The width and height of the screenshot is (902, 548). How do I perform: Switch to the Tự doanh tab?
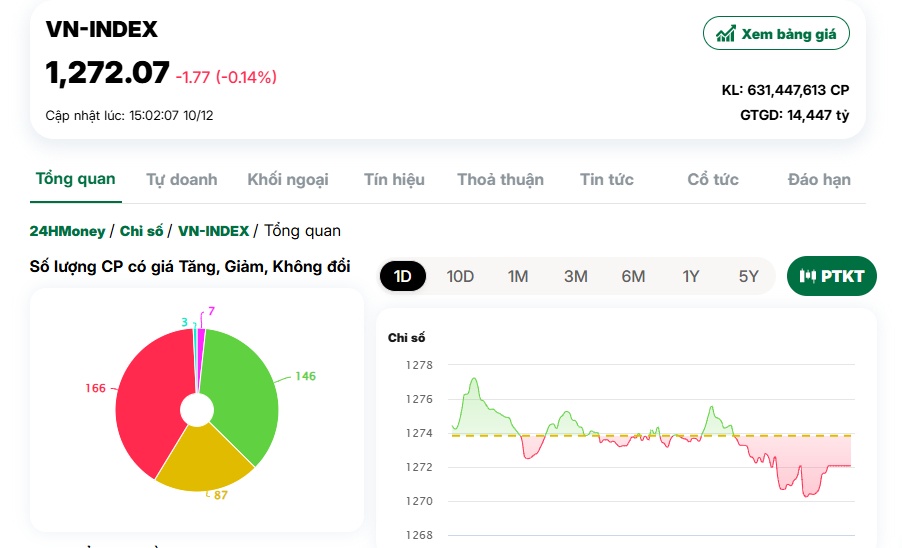pyautogui.click(x=181, y=180)
